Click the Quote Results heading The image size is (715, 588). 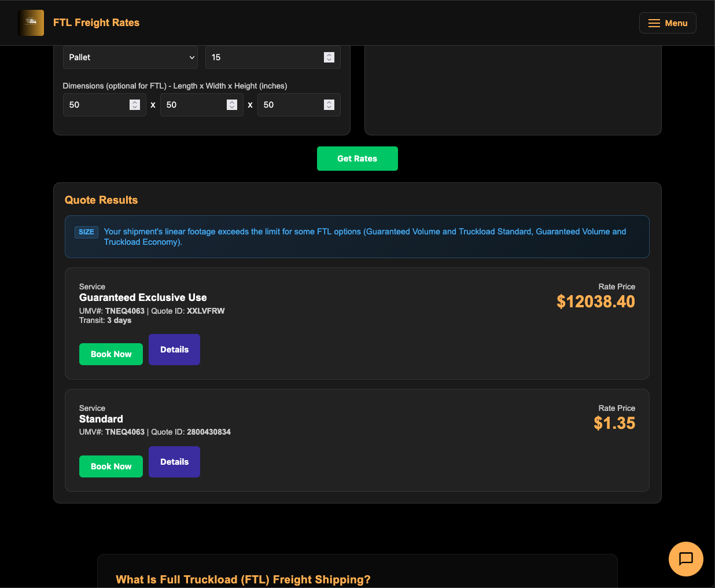101,200
